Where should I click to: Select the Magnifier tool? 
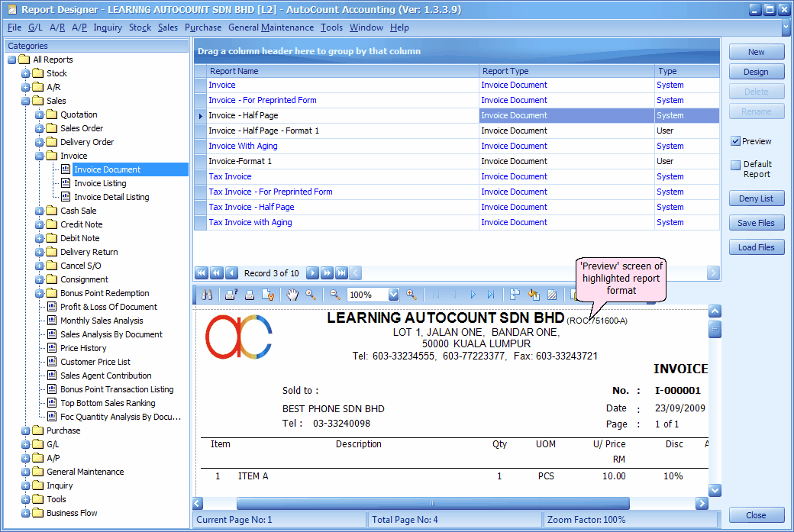[x=311, y=295]
